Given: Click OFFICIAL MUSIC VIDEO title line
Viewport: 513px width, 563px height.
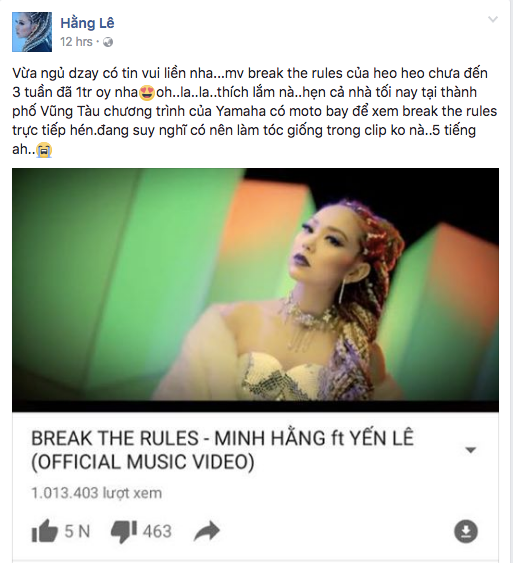Looking at the screenshot, I should pos(143,462).
